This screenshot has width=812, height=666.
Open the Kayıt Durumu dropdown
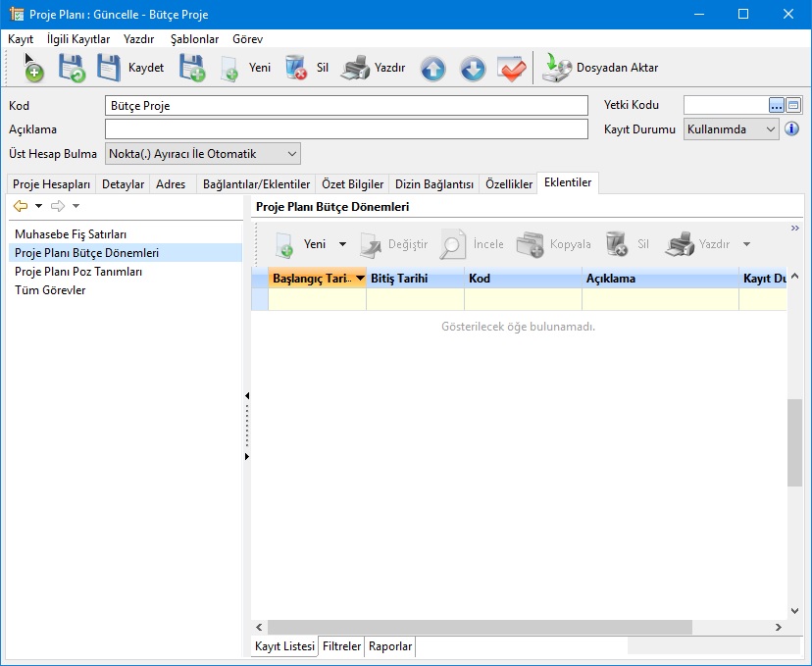click(771, 129)
